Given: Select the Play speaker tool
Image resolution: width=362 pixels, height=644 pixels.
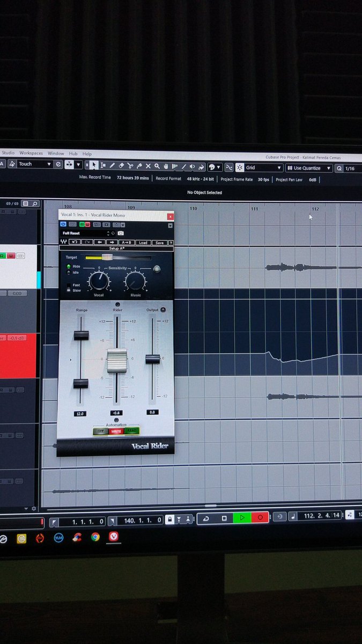Looking at the screenshot, I should (193, 166).
